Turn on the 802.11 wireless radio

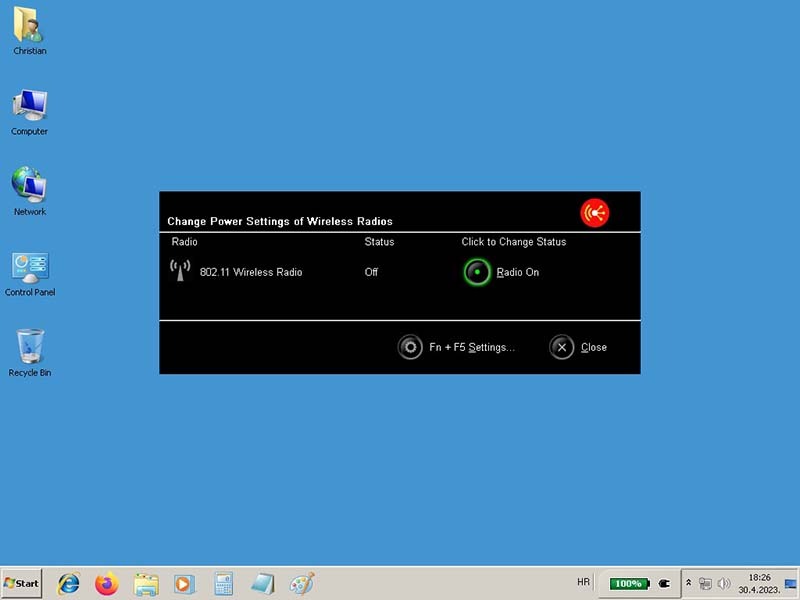tap(478, 272)
